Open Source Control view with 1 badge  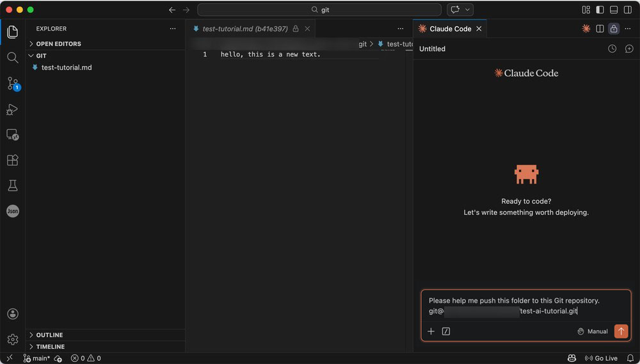tap(13, 84)
